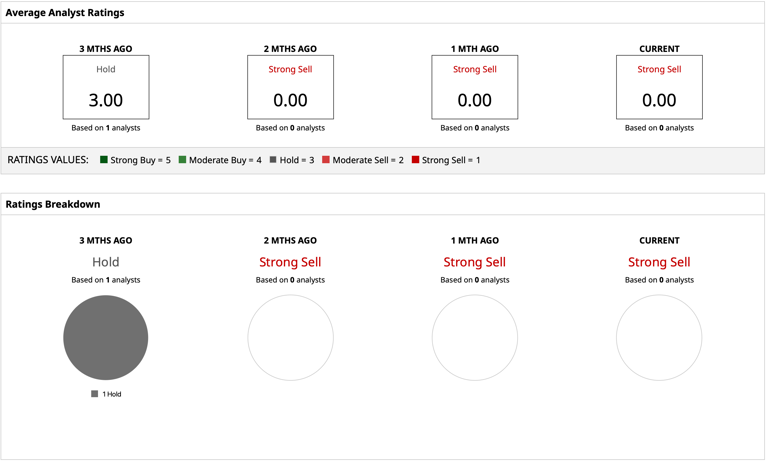Click large Strong Sell under breakdown CURRENT
This screenshot has height=463, width=768.
coord(659,262)
